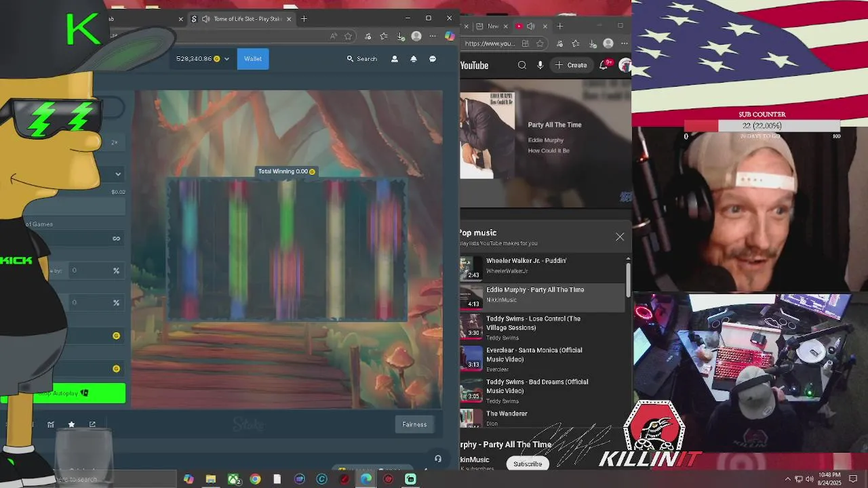Play The Wanderer by Dion from the playlist
868x488 pixels.
pyautogui.click(x=542, y=418)
